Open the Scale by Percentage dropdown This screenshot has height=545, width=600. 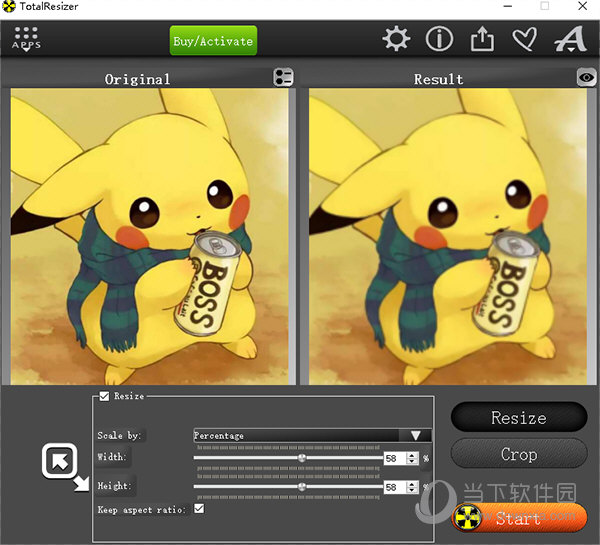pos(312,436)
